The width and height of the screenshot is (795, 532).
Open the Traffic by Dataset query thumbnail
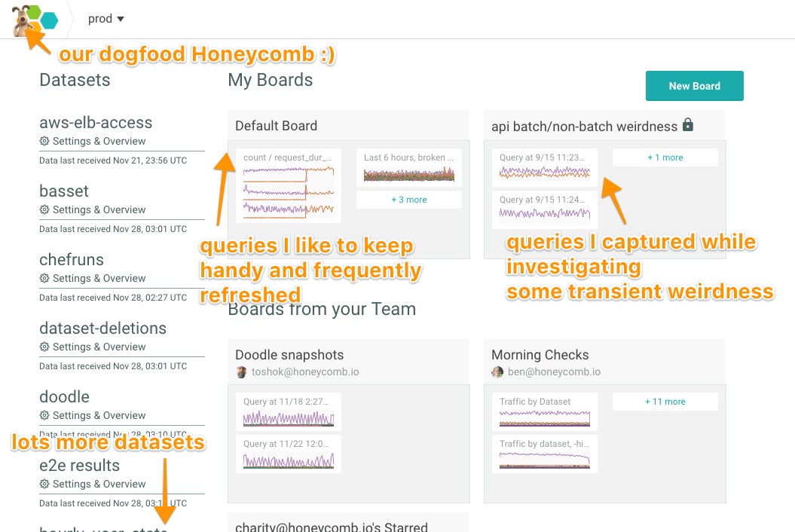[x=544, y=412]
